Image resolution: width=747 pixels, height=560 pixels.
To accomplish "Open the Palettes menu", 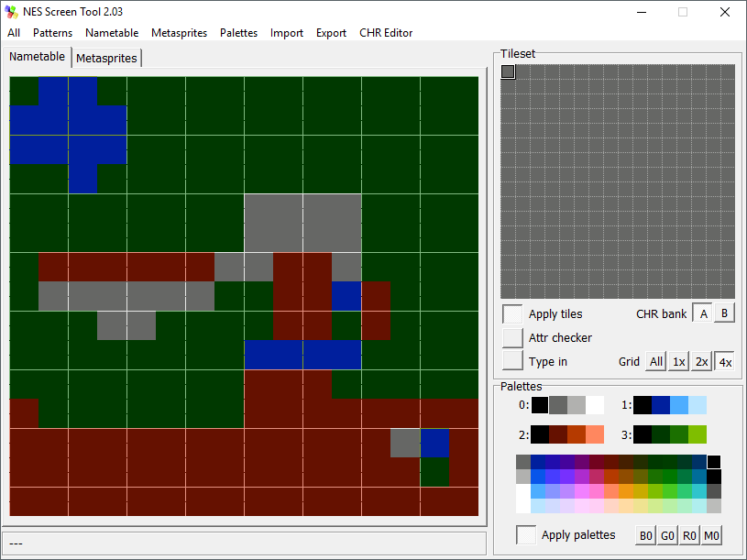I will (x=238, y=33).
